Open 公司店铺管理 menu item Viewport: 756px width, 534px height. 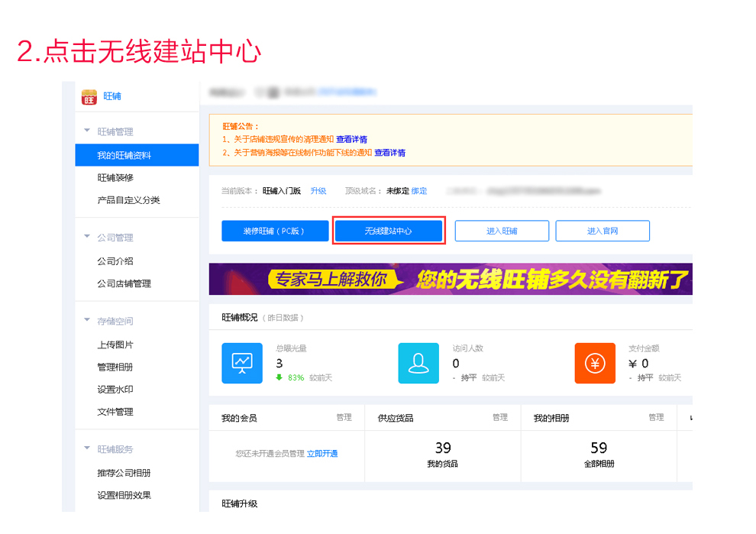[124, 283]
